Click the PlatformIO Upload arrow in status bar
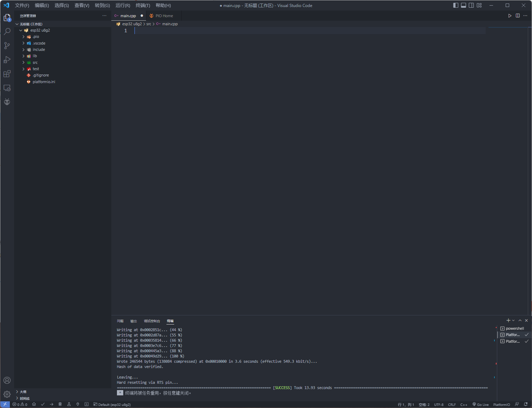This screenshot has height=408, width=532. pyautogui.click(x=52, y=404)
